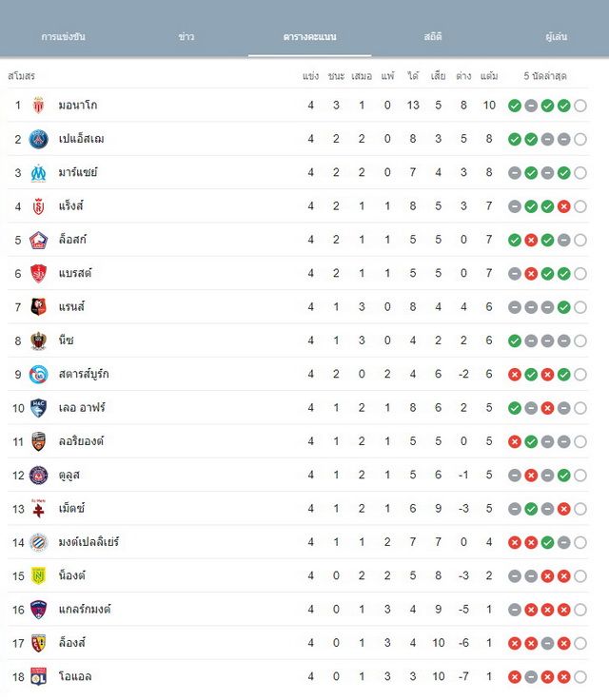Sort by the แต้ม points column header

coord(489,76)
